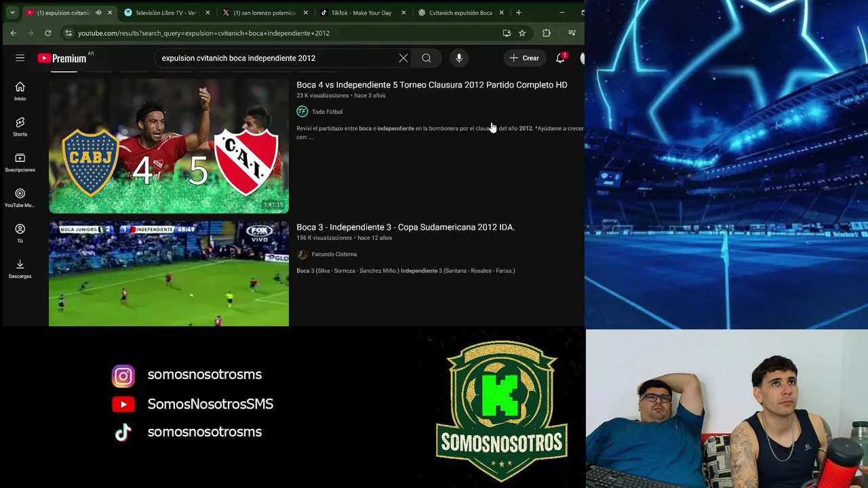View site information icon in address bar

click(68, 33)
